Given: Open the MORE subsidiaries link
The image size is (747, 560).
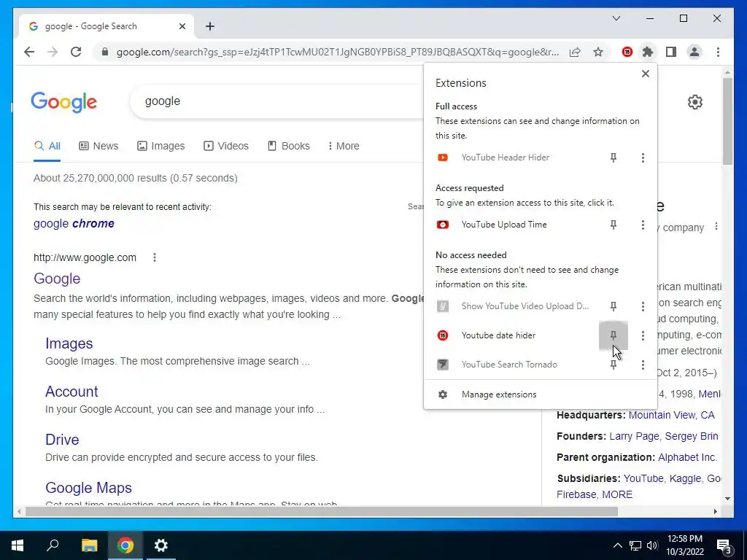Looking at the screenshot, I should pos(617,494).
